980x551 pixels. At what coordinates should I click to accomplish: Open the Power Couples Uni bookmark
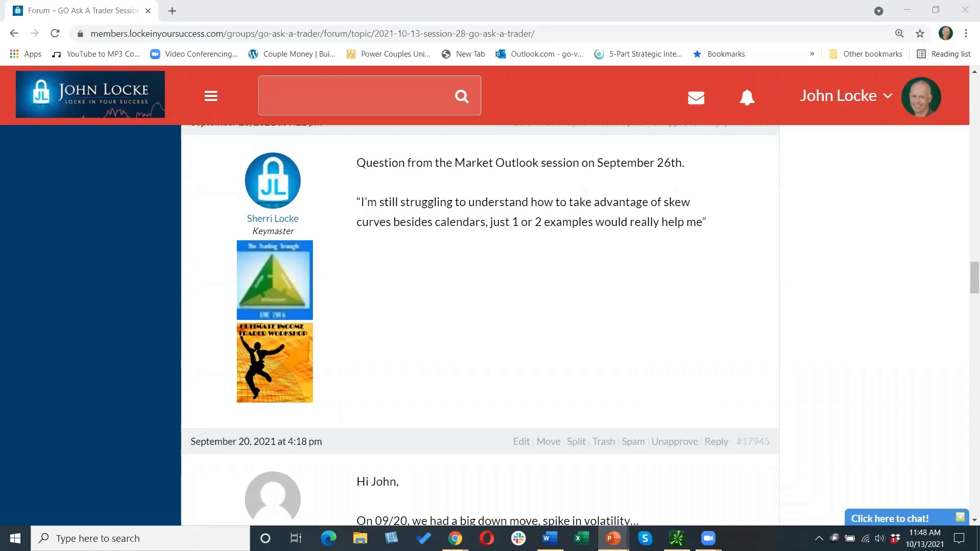click(388, 54)
